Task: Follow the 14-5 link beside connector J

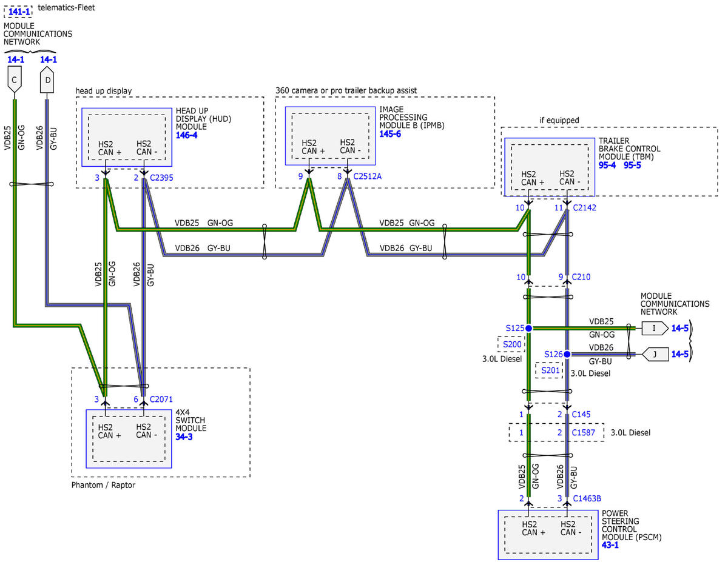Action: pos(680,354)
